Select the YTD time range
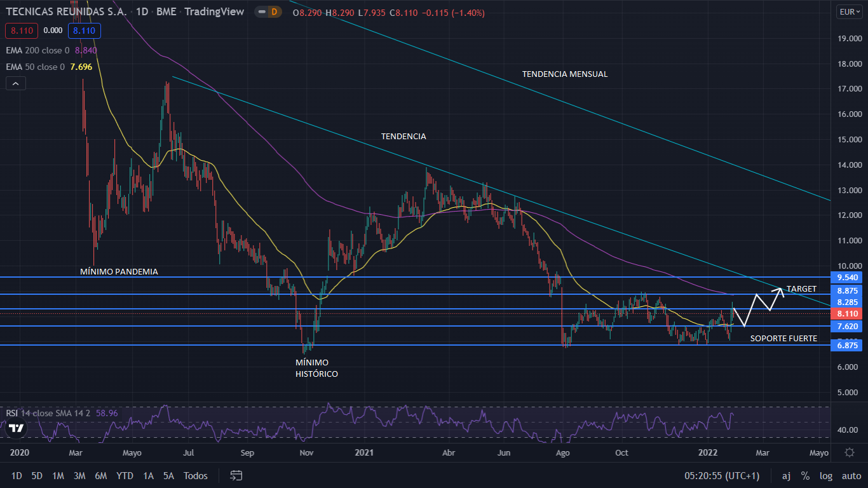The image size is (868, 488). click(x=125, y=475)
